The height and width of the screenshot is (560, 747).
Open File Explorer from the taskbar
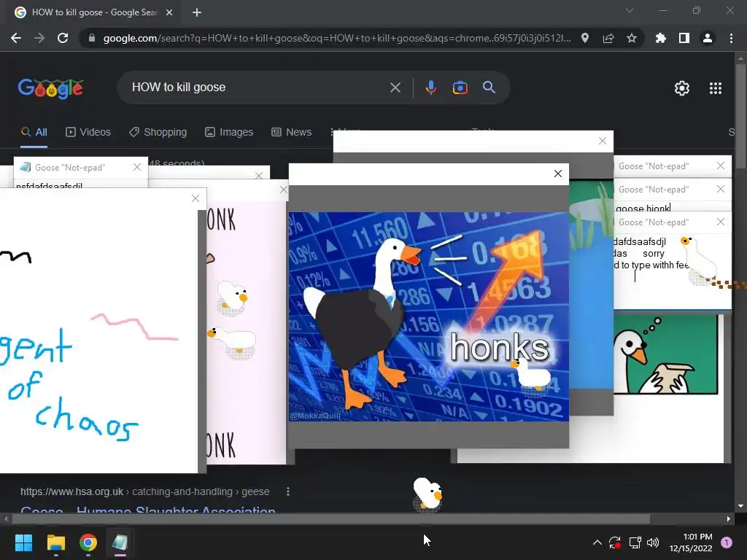55,542
